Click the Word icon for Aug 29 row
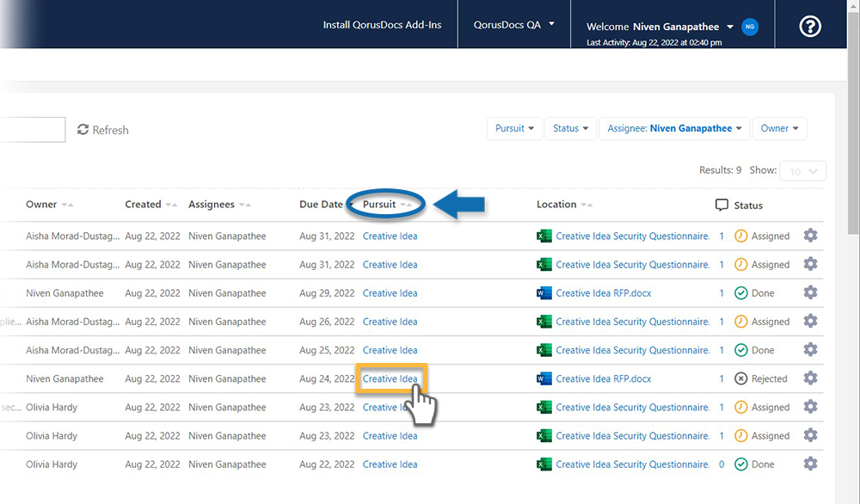 (544, 293)
